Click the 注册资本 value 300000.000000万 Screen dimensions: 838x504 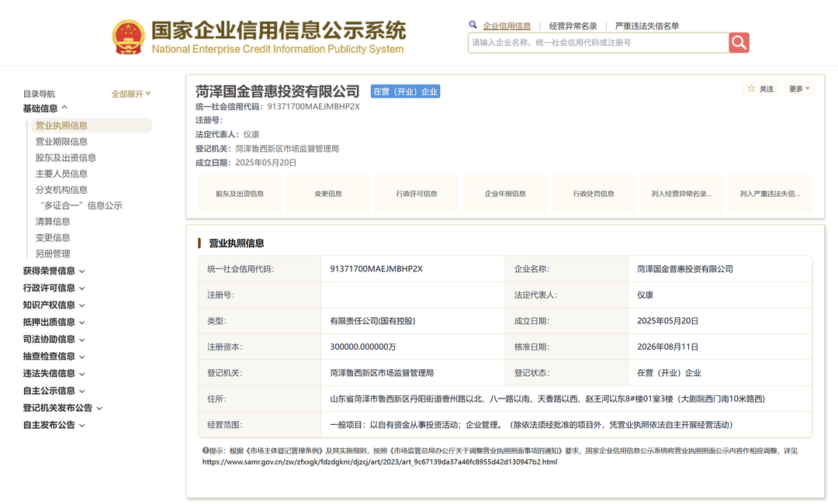pos(363,347)
